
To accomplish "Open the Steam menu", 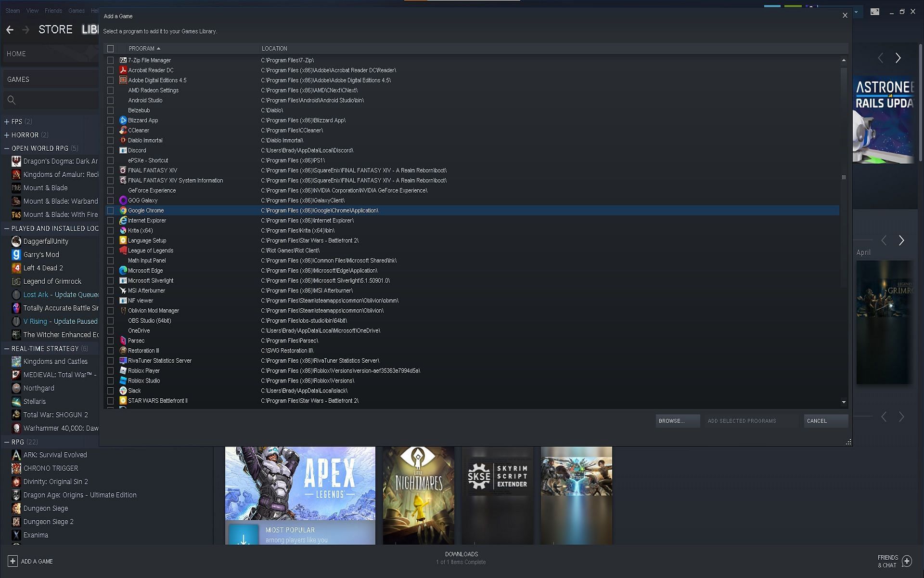I will [13, 11].
